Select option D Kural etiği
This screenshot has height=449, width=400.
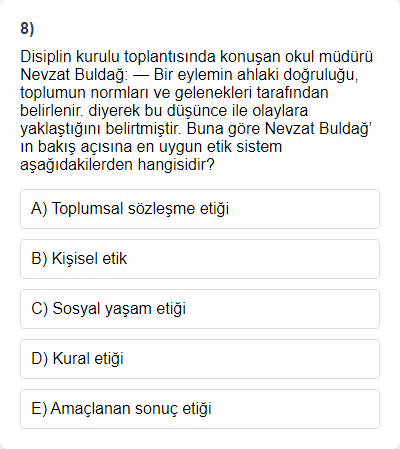pos(200,359)
